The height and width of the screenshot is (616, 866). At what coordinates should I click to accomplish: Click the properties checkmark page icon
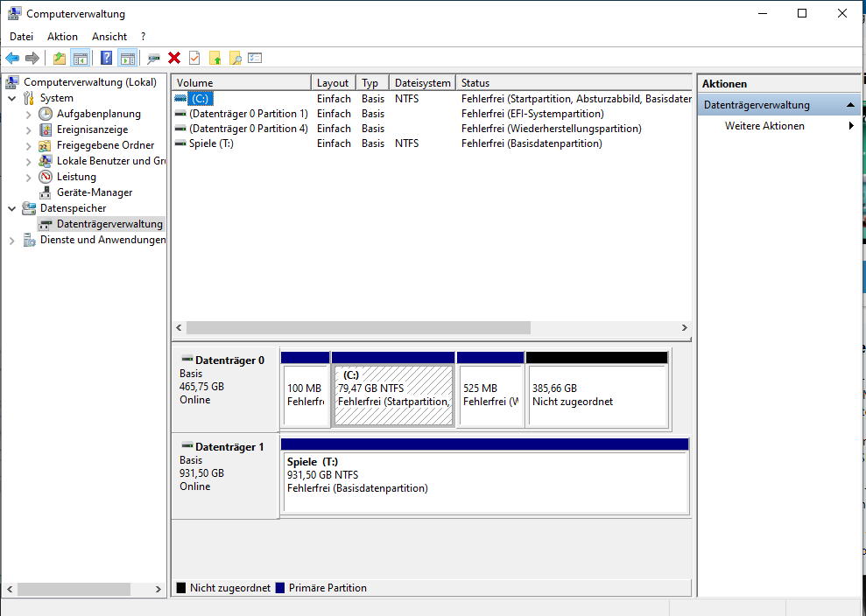[194, 58]
